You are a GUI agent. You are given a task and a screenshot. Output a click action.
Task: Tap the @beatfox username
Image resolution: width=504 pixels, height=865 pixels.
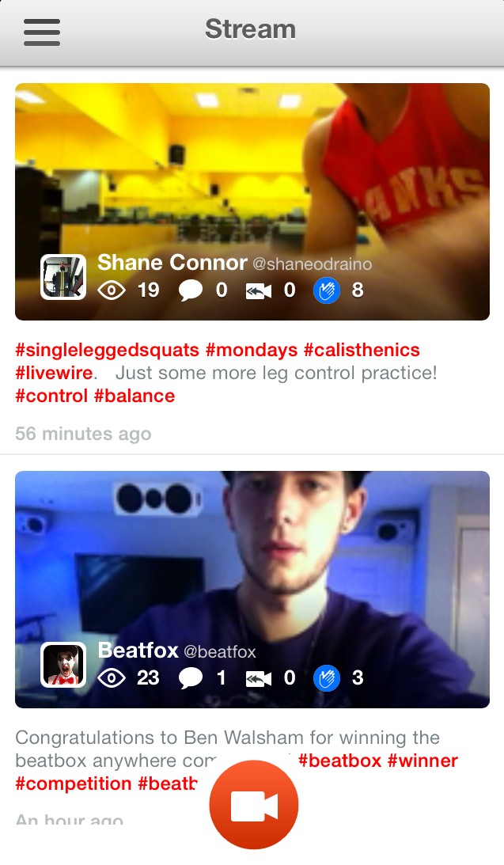(x=220, y=652)
